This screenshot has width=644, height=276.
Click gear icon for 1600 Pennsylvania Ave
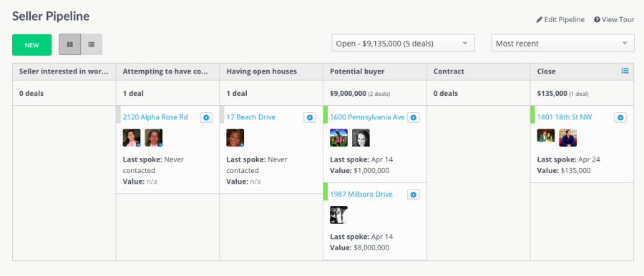point(413,117)
